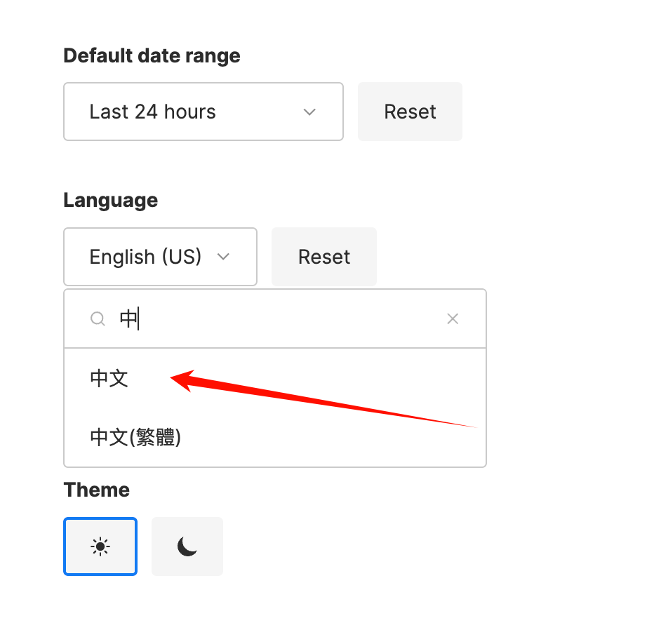Click the Default date range heading
The image size is (661, 644).
point(152,56)
